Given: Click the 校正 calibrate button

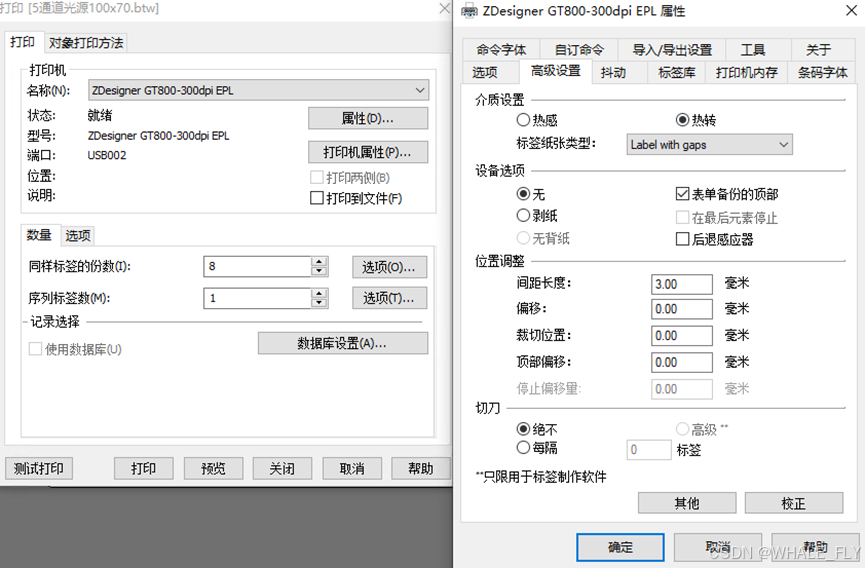Looking at the screenshot, I should pyautogui.click(x=794, y=503).
